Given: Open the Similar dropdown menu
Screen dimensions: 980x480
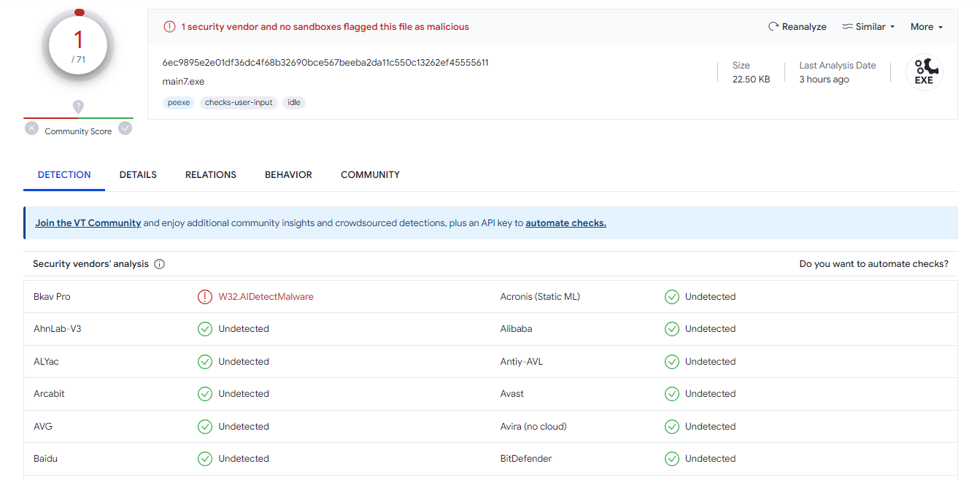Looking at the screenshot, I should [x=868, y=27].
